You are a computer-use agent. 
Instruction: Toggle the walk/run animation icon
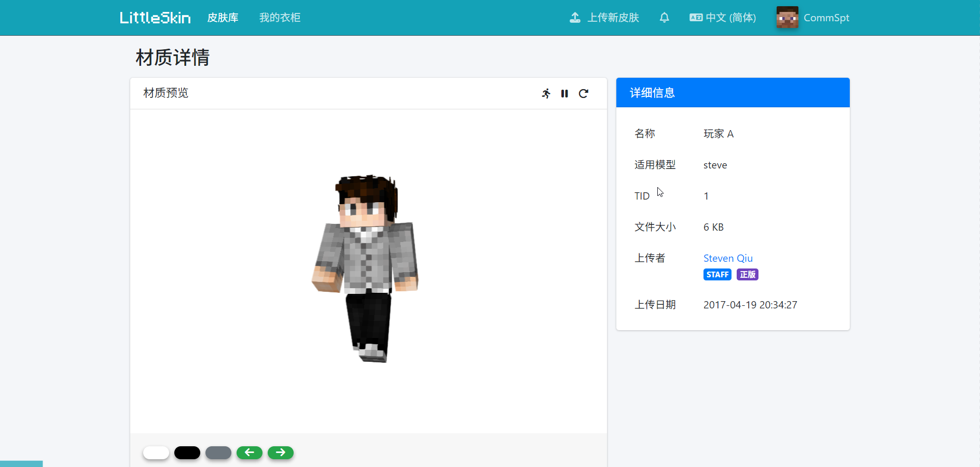tap(546, 94)
